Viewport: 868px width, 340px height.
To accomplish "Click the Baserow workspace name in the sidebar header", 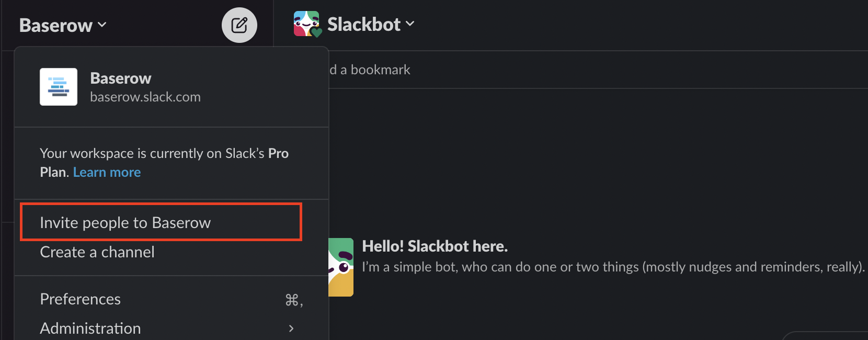I will point(55,25).
